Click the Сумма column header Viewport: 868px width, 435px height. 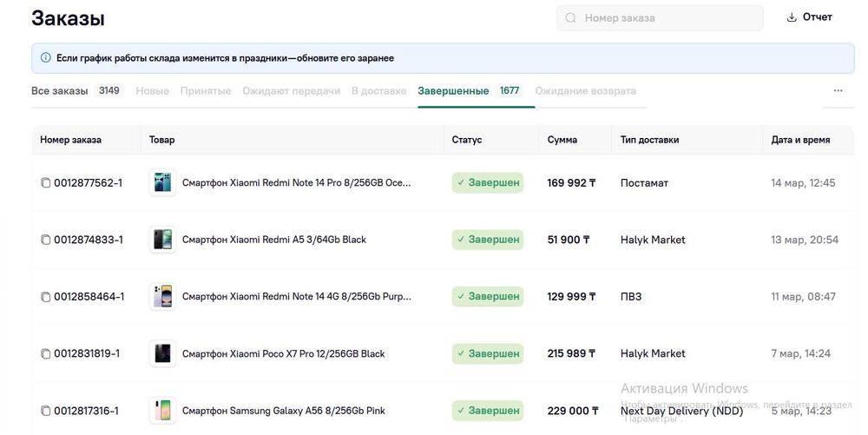(x=562, y=140)
